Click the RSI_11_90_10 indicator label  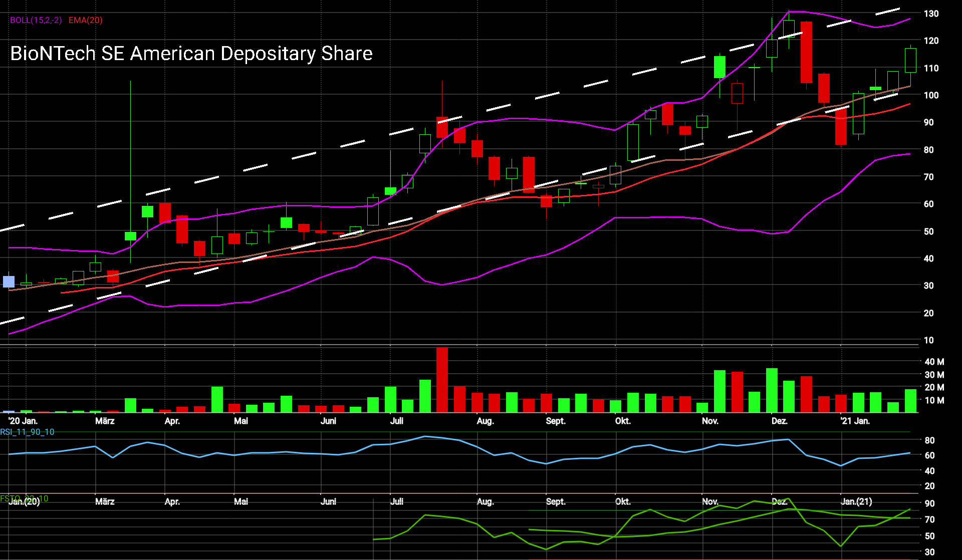point(27,432)
